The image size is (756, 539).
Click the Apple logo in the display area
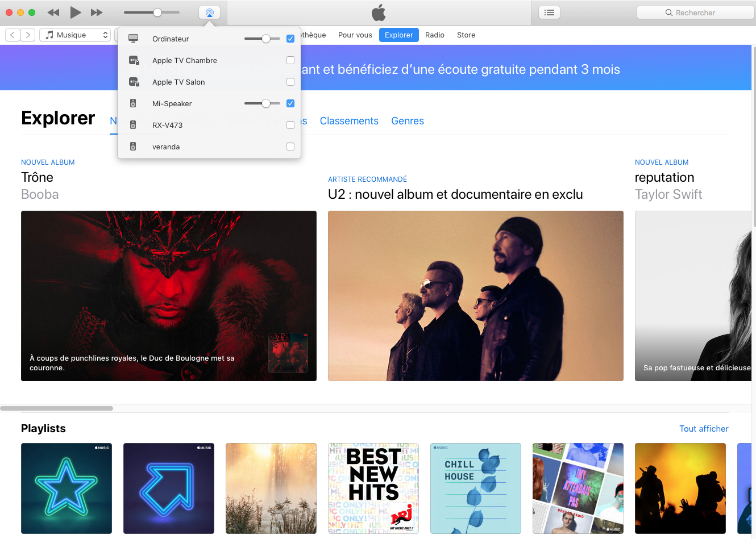(379, 12)
